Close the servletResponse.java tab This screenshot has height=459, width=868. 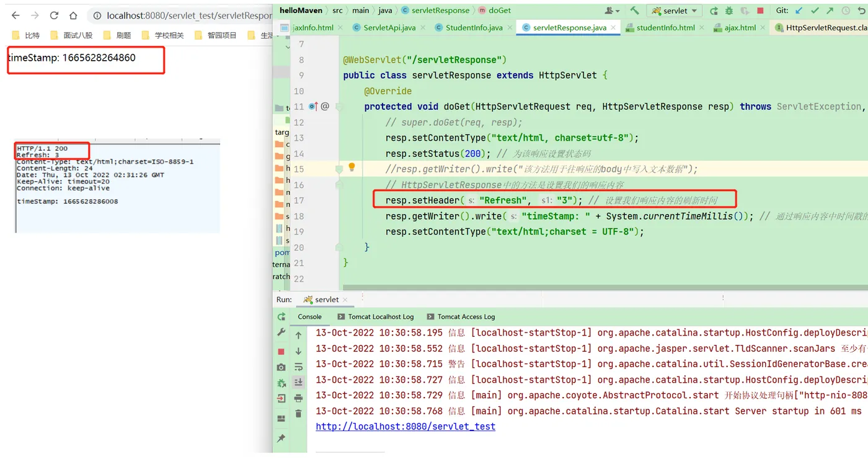pos(614,28)
